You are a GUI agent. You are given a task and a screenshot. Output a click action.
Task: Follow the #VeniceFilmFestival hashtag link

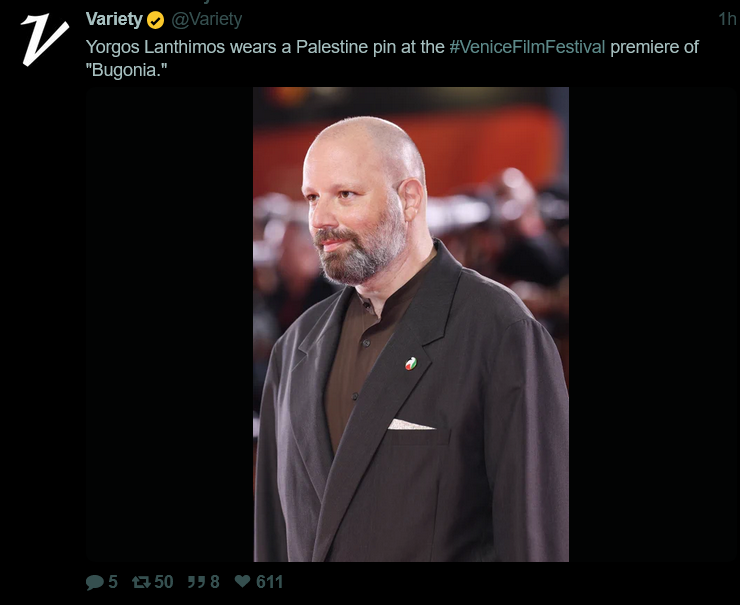(527, 47)
